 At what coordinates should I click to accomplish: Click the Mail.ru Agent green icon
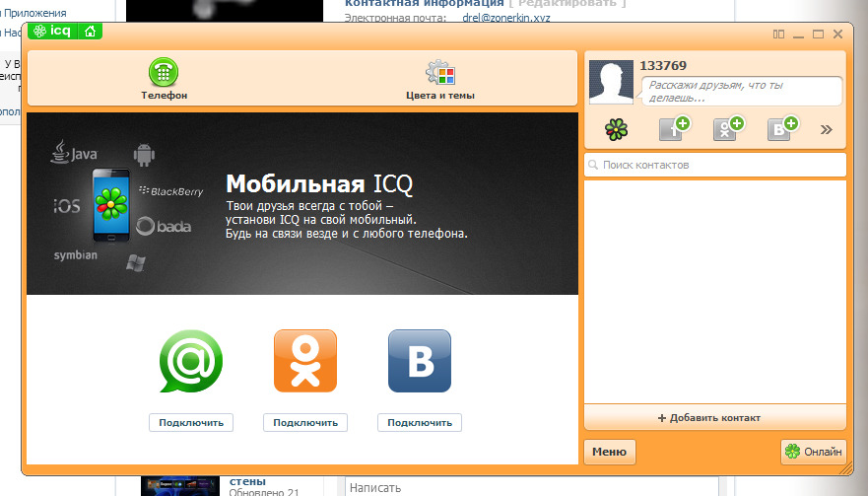pos(191,361)
